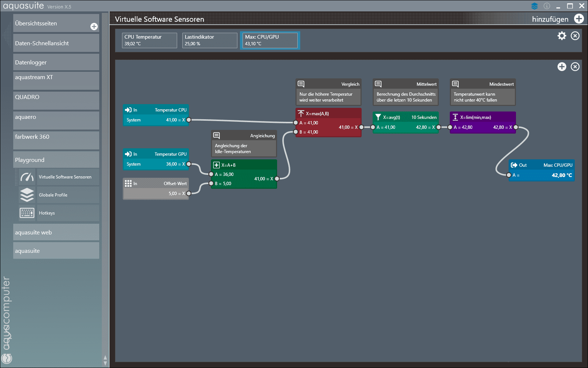Screen dimensions: 588x368
Task: Open the QUADRO device entry
Action: [x=56, y=100]
